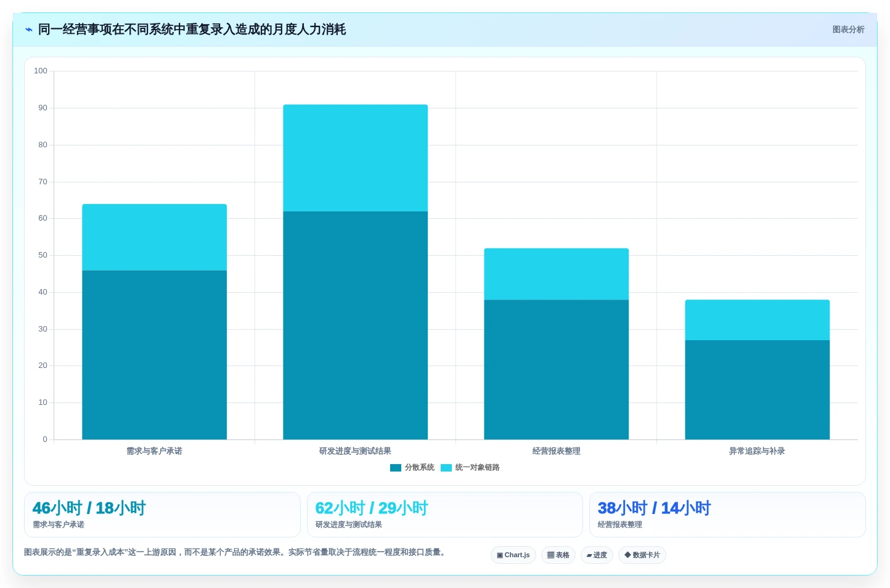890x588 pixels.
Task: Click the 62小时 / 29小时 data card
Action: tap(444, 515)
